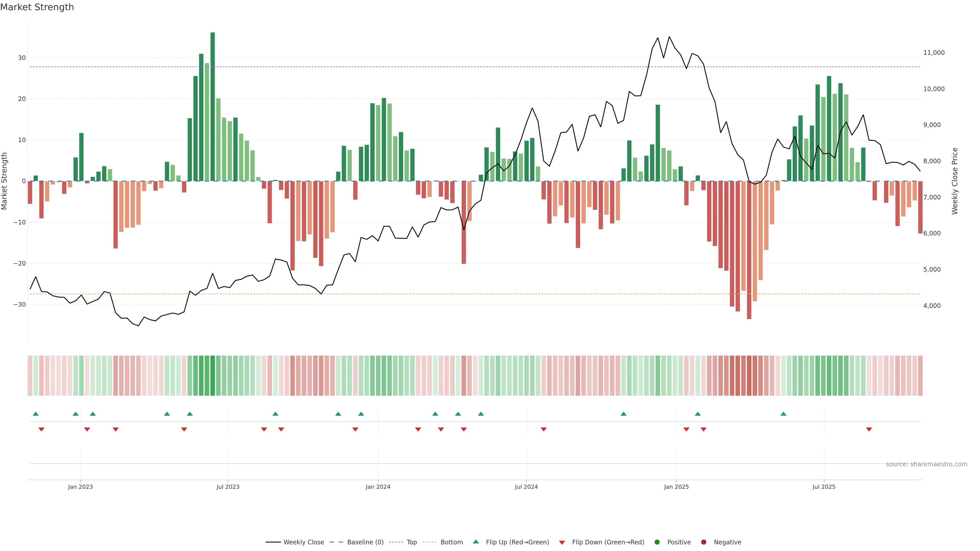The height and width of the screenshot is (551, 980).
Task: Click the Weekly Close Price axis title
Action: point(955,181)
